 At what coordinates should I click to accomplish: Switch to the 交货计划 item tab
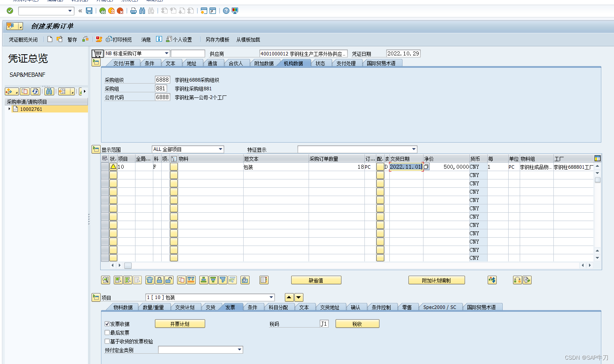(x=185, y=307)
